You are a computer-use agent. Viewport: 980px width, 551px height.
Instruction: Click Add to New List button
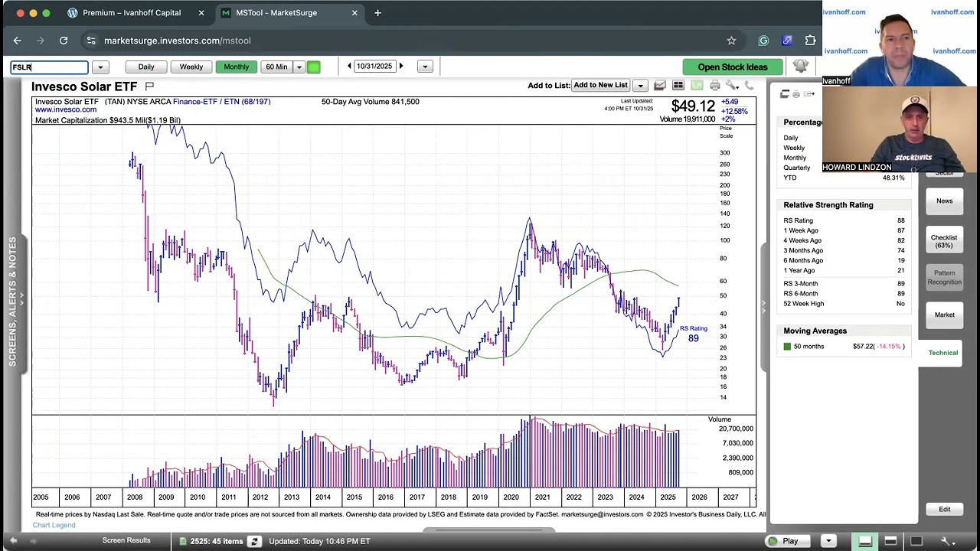[600, 85]
